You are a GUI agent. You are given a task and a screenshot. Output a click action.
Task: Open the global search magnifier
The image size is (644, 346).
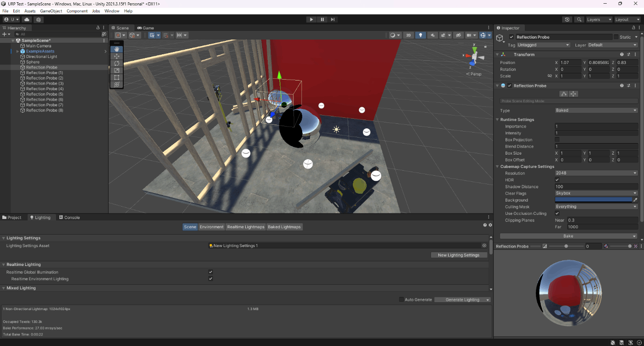pos(579,19)
